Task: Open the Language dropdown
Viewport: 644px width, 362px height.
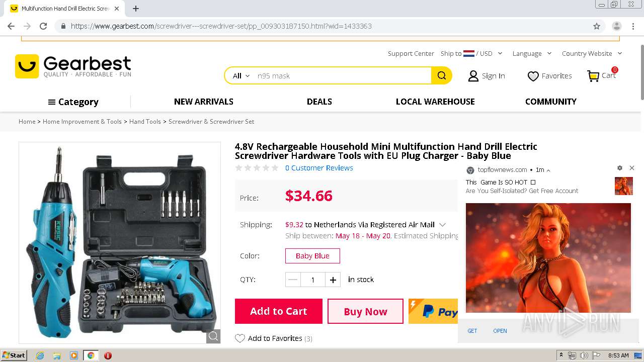Action: coord(532,53)
